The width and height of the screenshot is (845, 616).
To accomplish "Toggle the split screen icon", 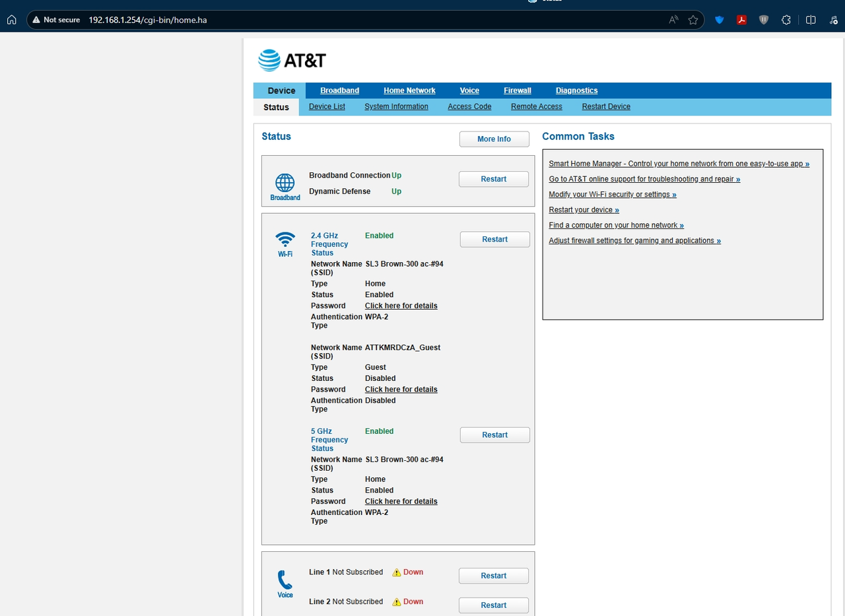I will (x=811, y=20).
